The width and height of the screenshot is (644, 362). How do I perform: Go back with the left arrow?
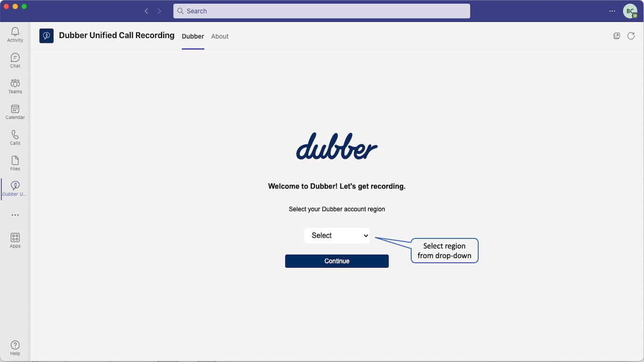pyautogui.click(x=146, y=11)
